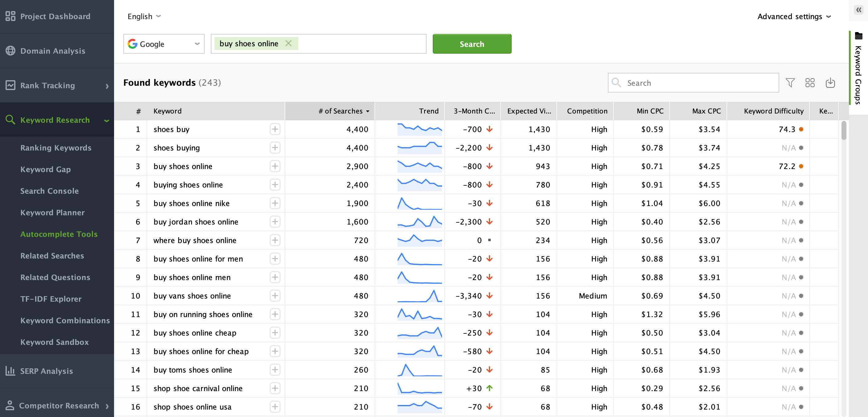The height and width of the screenshot is (417, 868).
Task: Collapse the Keyword Research section
Action: [107, 120]
